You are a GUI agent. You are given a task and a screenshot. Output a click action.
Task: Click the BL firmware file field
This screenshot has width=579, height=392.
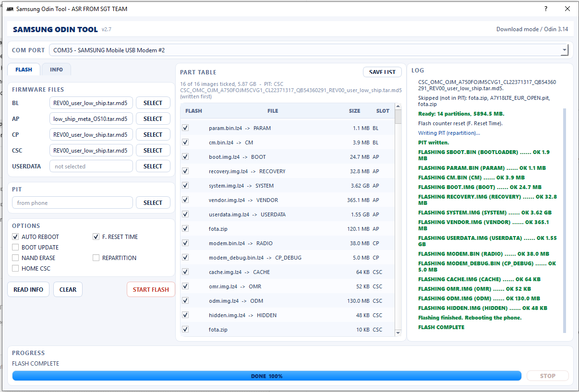pyautogui.click(x=91, y=103)
